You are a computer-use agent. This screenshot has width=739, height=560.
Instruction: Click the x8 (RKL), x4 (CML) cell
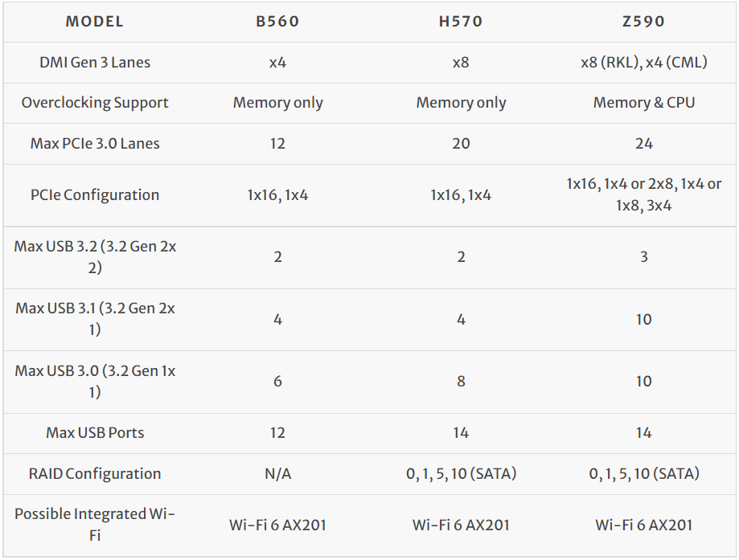click(643, 62)
